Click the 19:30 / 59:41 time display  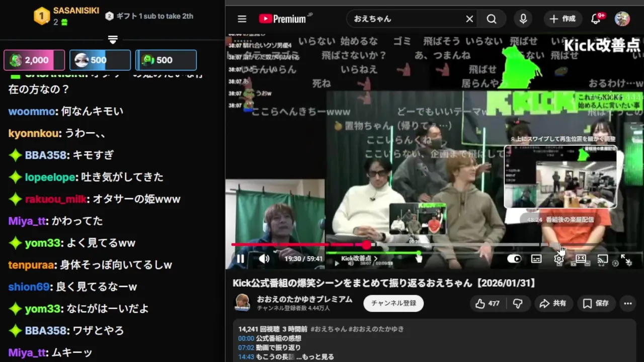[x=303, y=259]
